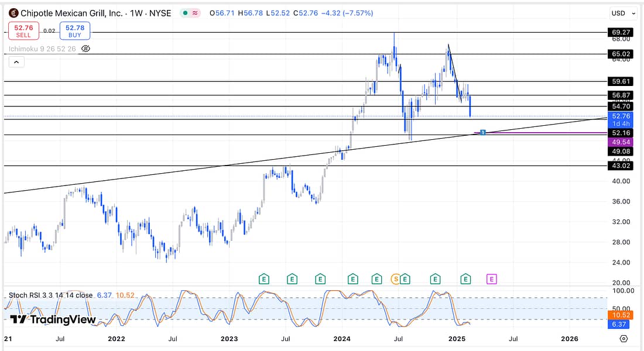Select the Chipotle Mexican Grill symbol title
The image size is (644, 351).
point(95,13)
